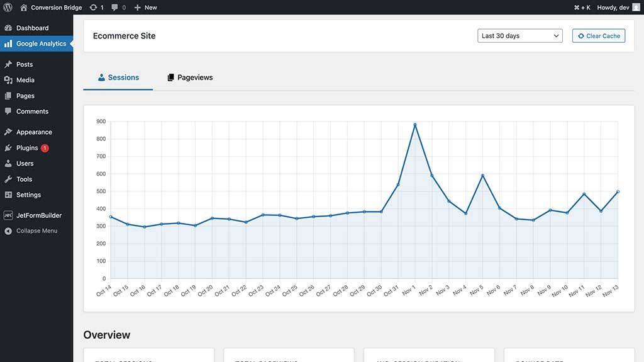644x362 pixels.
Task: Open the Appearance menu
Action: [34, 132]
